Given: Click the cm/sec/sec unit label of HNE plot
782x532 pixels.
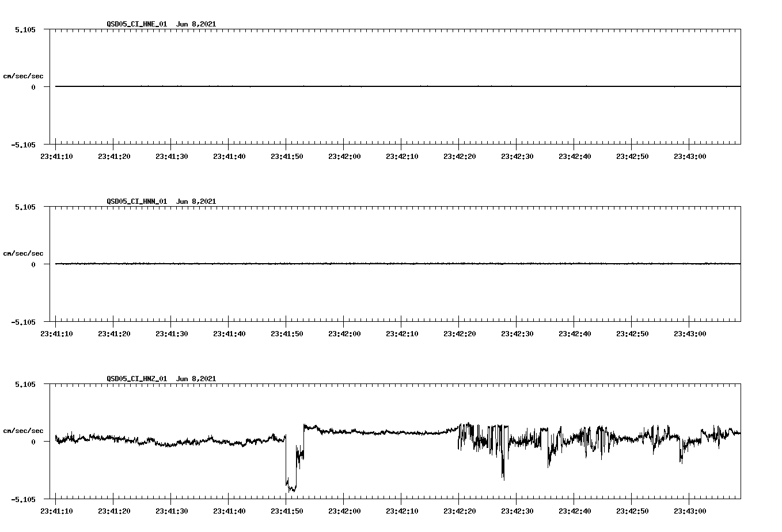Looking at the screenshot, I should [23, 76].
